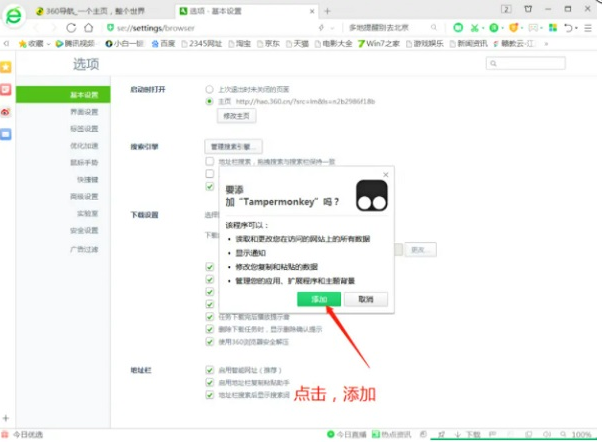Open a new tab with plus button

tap(327, 11)
